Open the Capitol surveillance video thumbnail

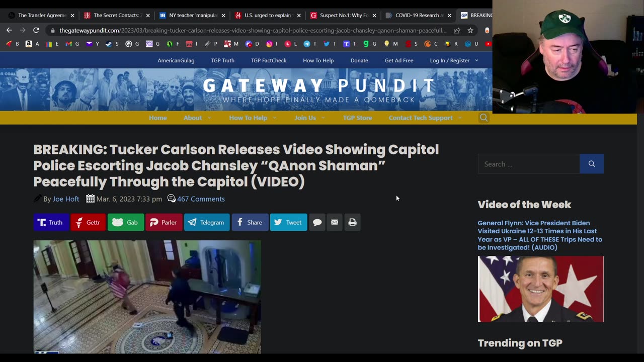[147, 297]
